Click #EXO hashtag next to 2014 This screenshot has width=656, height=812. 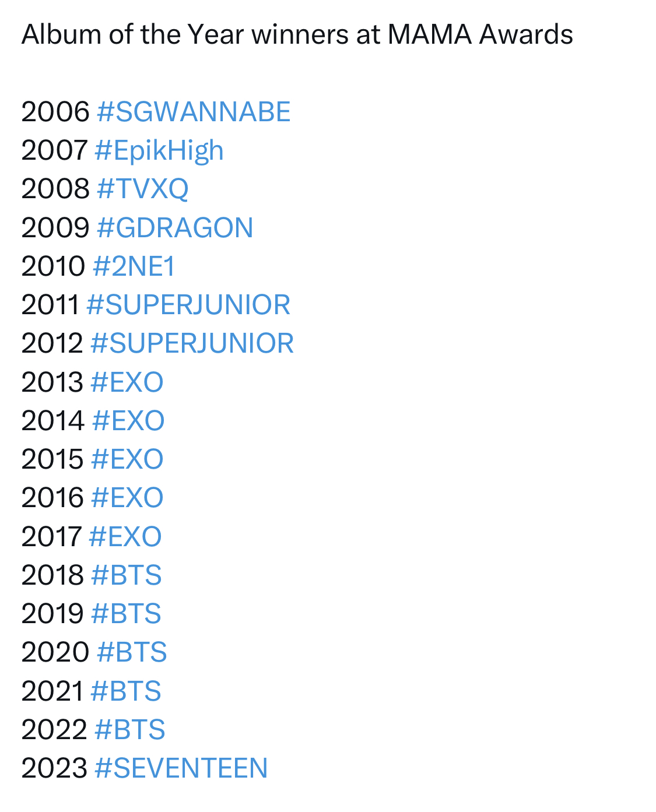click(128, 420)
